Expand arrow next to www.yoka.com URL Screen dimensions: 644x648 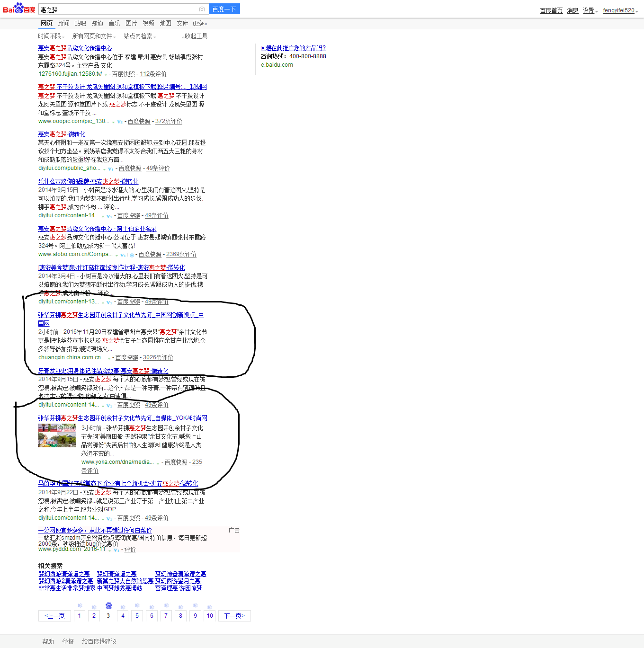click(x=158, y=463)
